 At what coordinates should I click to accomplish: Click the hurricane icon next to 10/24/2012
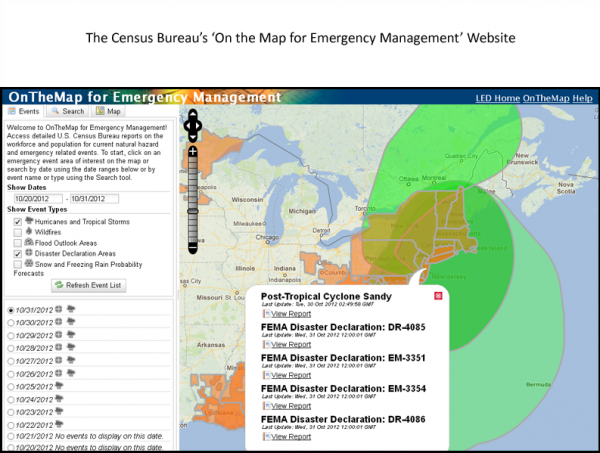point(59,398)
